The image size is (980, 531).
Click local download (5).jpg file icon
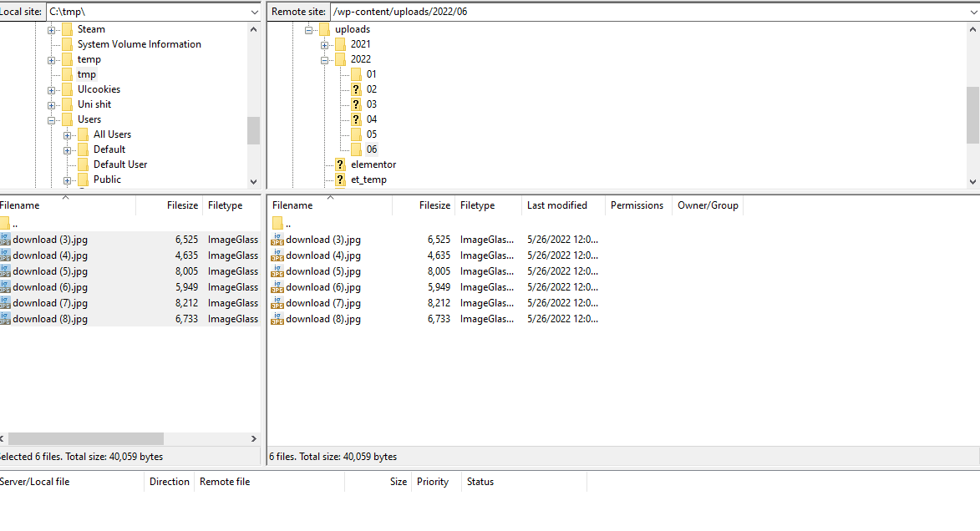[5, 271]
